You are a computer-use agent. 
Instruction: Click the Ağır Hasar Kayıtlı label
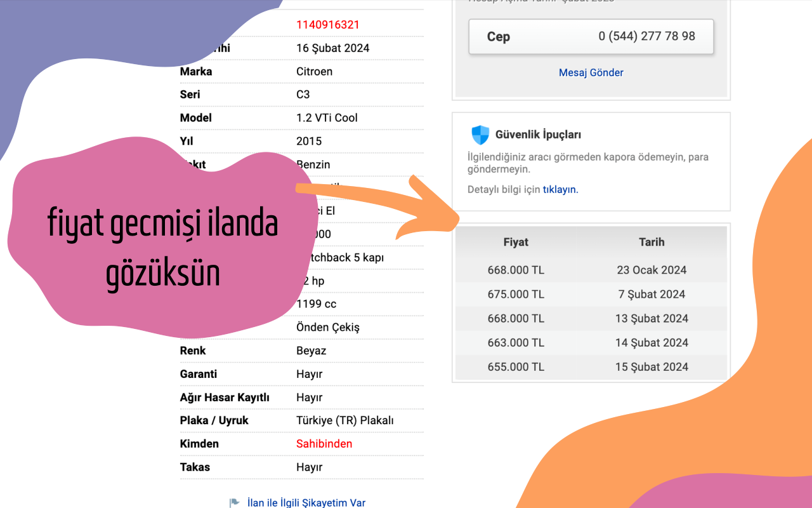click(225, 398)
